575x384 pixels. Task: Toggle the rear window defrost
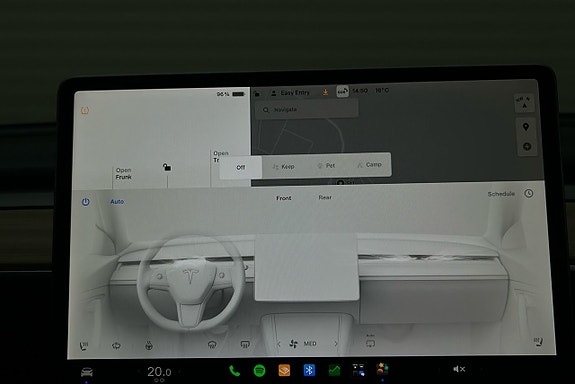(245, 344)
